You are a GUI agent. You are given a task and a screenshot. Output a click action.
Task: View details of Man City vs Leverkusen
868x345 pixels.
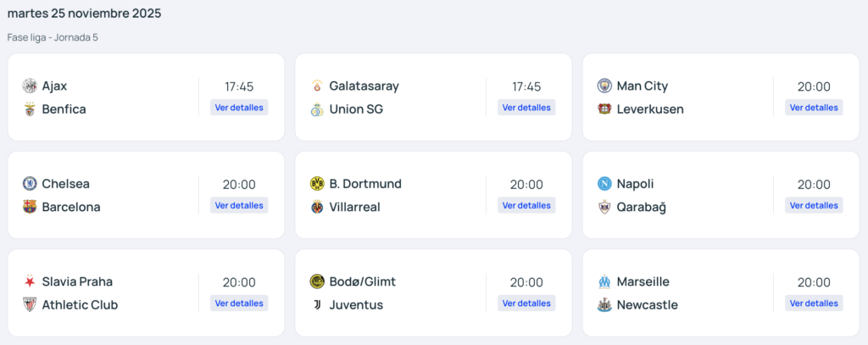tap(814, 108)
